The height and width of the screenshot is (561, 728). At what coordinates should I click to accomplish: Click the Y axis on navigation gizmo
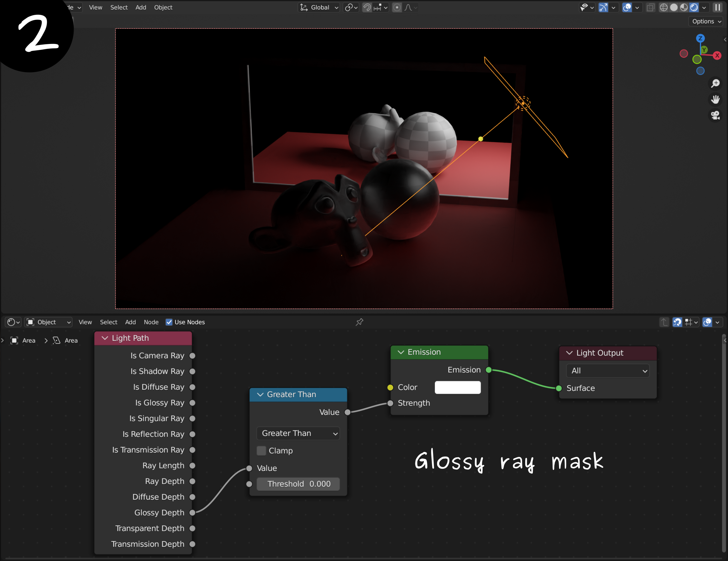[x=704, y=50]
